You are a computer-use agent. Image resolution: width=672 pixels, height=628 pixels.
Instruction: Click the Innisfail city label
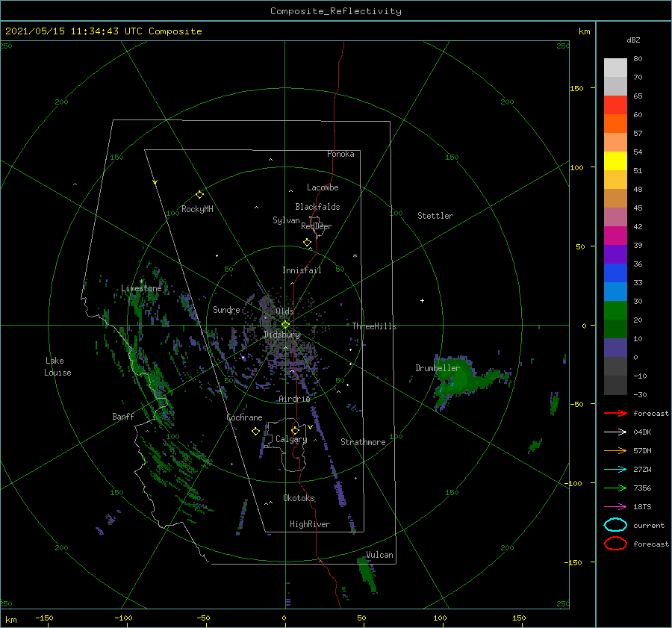tap(302, 270)
